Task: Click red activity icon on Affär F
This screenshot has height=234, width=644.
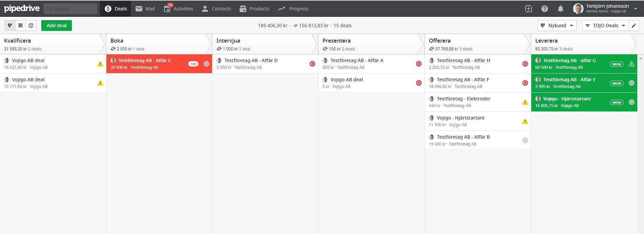Action: (x=525, y=83)
